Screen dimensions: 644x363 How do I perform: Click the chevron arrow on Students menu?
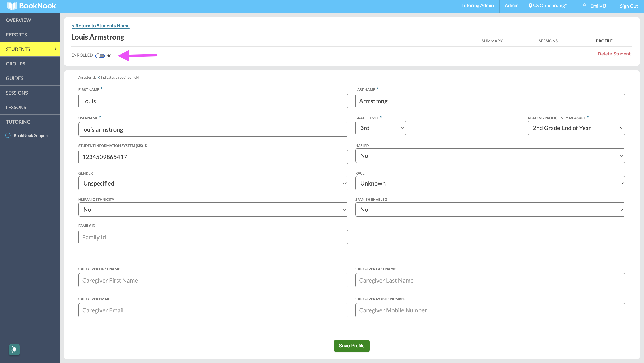pos(55,49)
